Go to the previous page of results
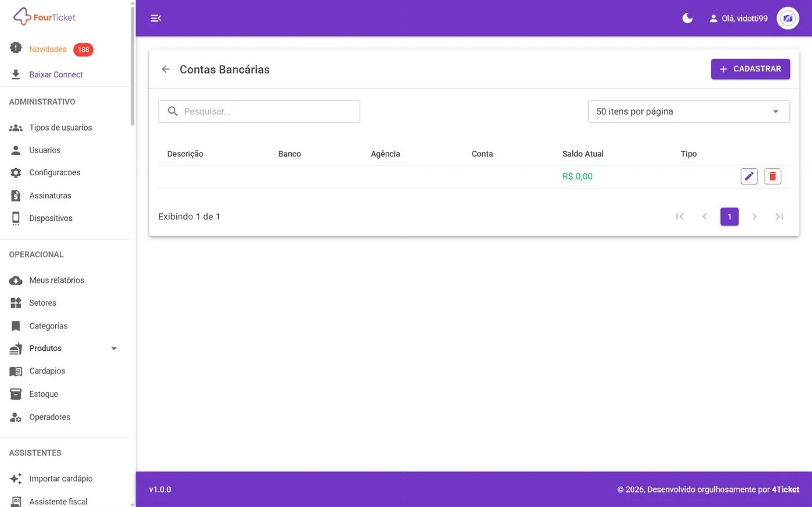The image size is (812, 507). 705,216
